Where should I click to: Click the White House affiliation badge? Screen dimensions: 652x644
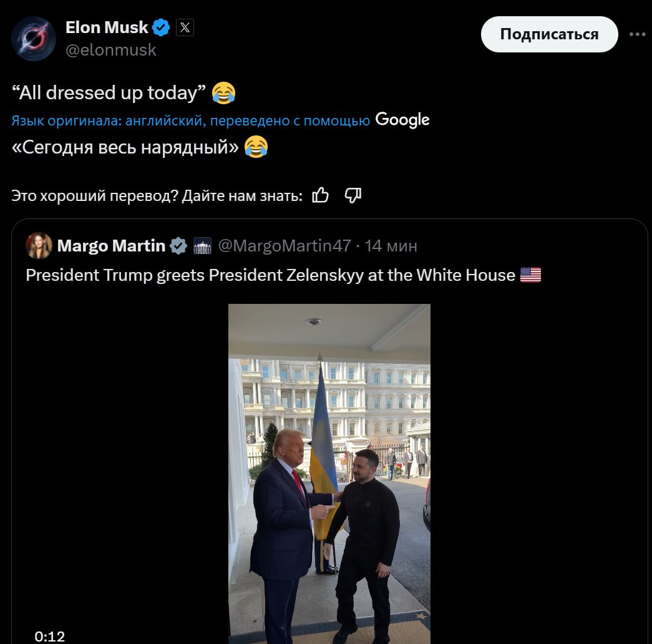pyautogui.click(x=203, y=246)
